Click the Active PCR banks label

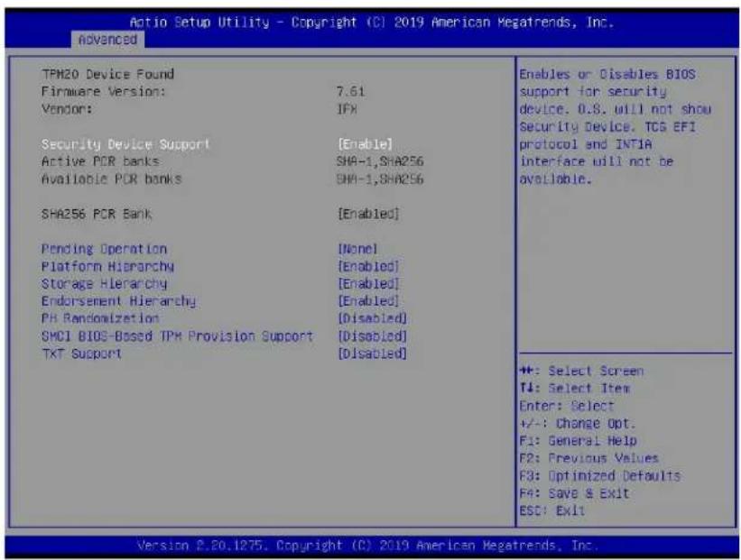click(x=100, y=162)
